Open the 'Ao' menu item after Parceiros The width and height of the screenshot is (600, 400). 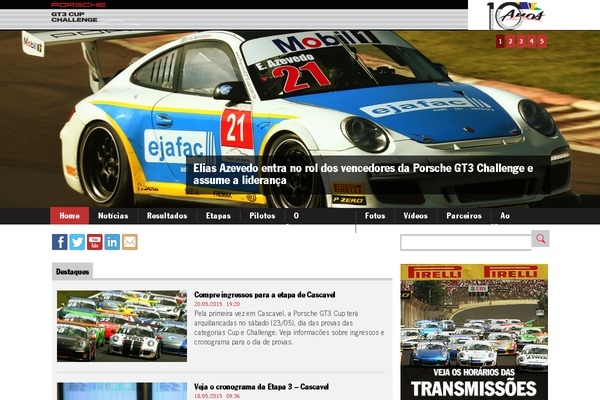point(505,216)
